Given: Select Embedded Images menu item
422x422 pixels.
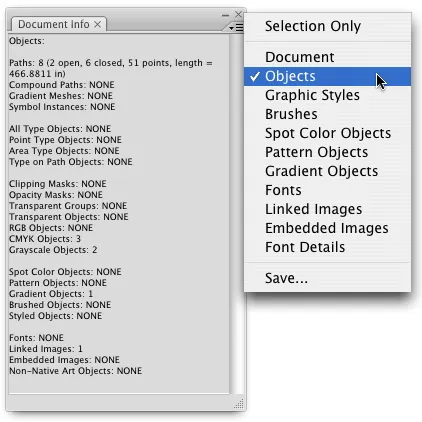Looking at the screenshot, I should point(327,228).
